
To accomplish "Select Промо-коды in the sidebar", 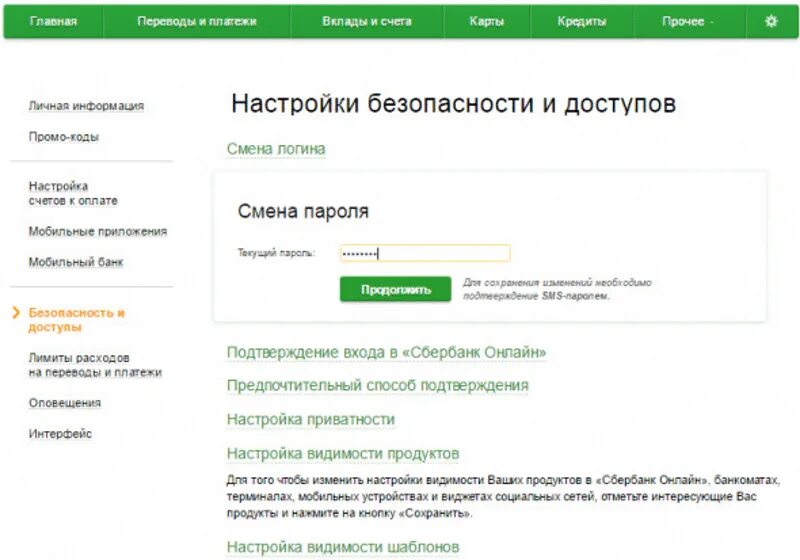I will coord(64,137).
